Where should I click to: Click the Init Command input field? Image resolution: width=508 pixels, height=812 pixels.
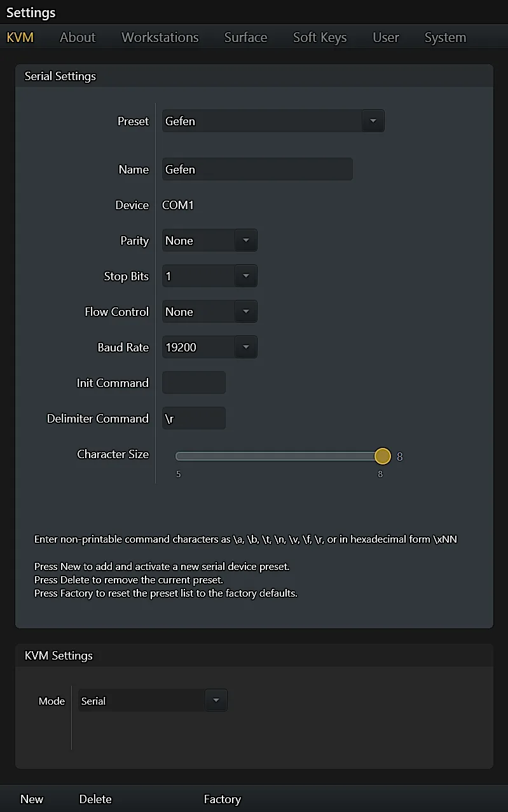(x=194, y=383)
